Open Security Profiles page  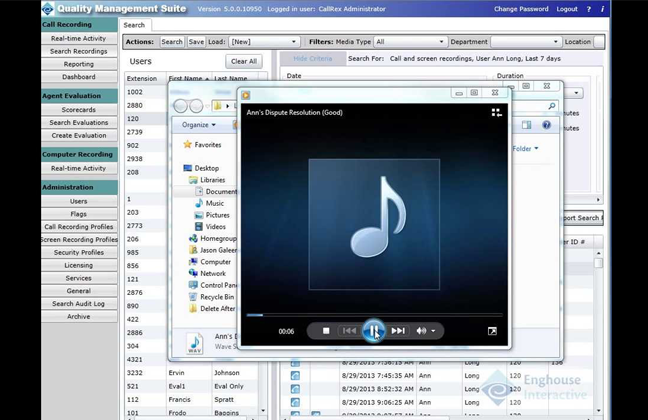[79, 253]
